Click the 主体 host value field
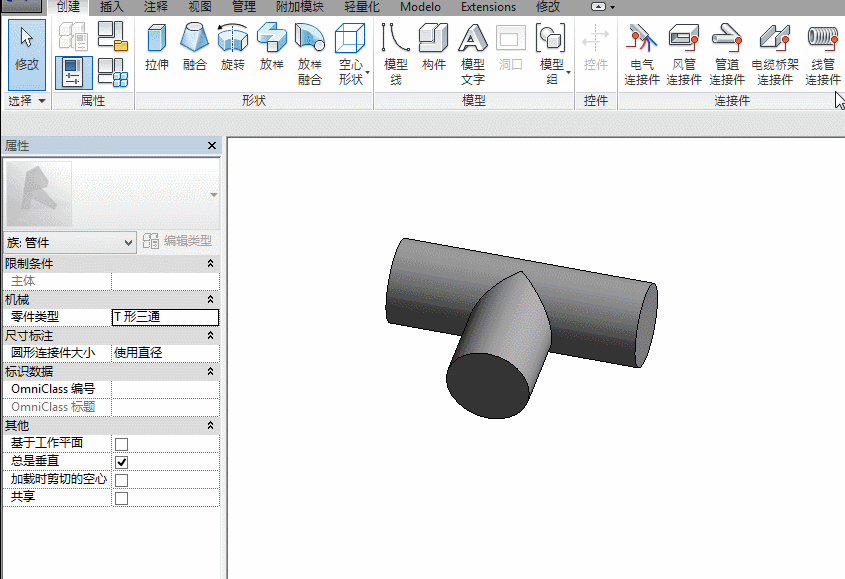The height and width of the screenshot is (579, 845). pyautogui.click(x=165, y=281)
